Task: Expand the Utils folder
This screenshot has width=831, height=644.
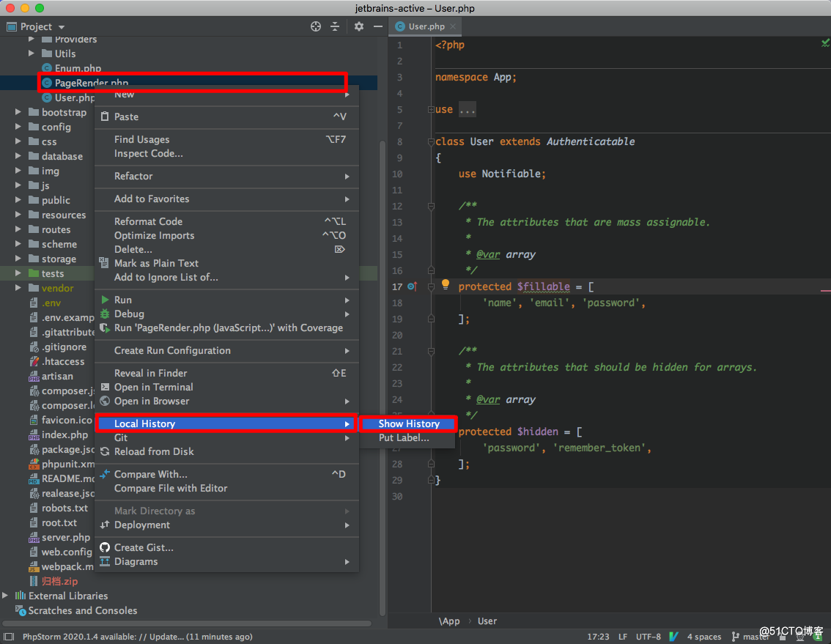Action: tap(32, 53)
